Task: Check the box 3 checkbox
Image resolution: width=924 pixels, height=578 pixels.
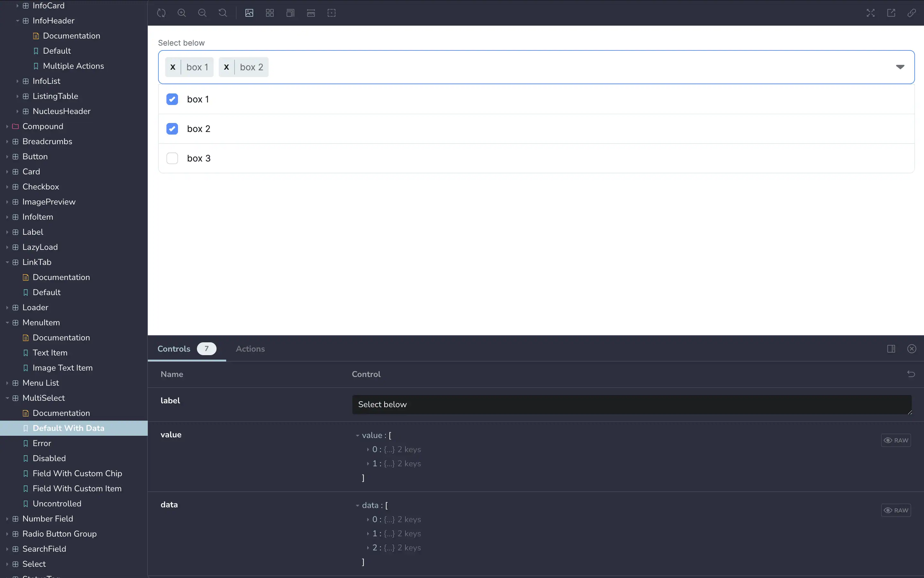Action: click(172, 158)
